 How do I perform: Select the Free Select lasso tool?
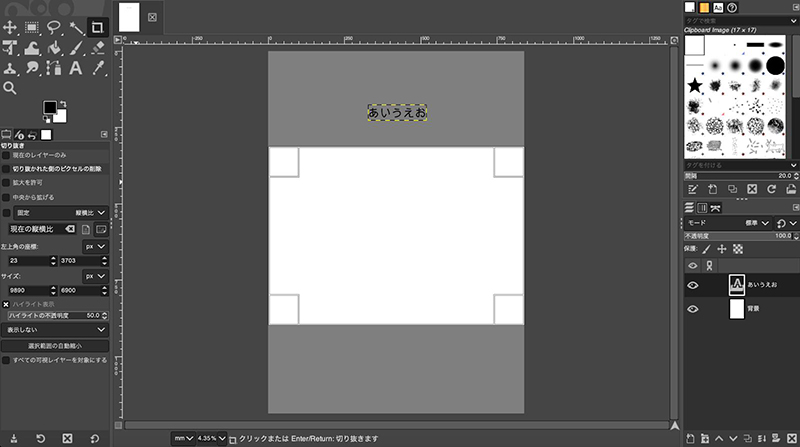tap(54, 27)
